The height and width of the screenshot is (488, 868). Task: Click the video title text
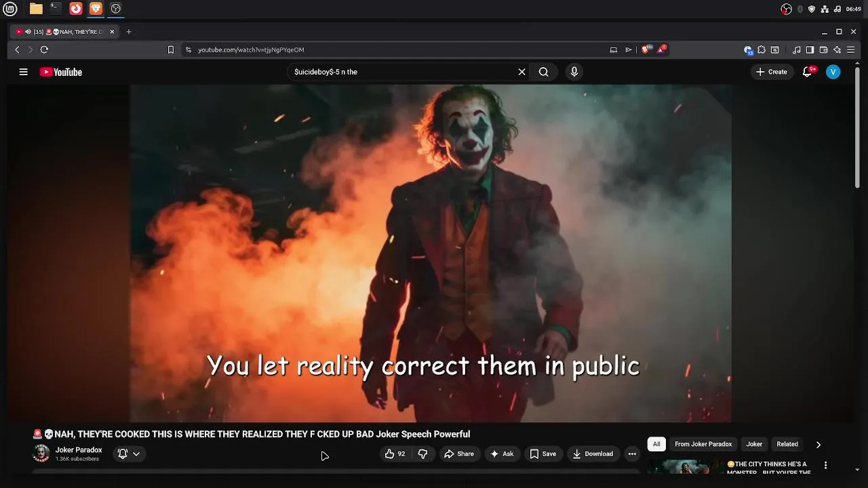pos(252,434)
